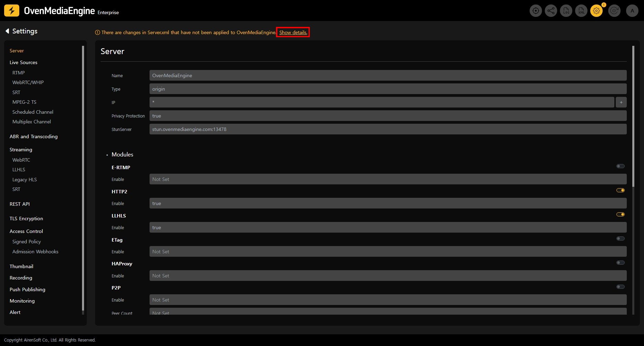Screen dimensions: 644x346
Task: Select SRT under Streaming
Action: click(16, 189)
